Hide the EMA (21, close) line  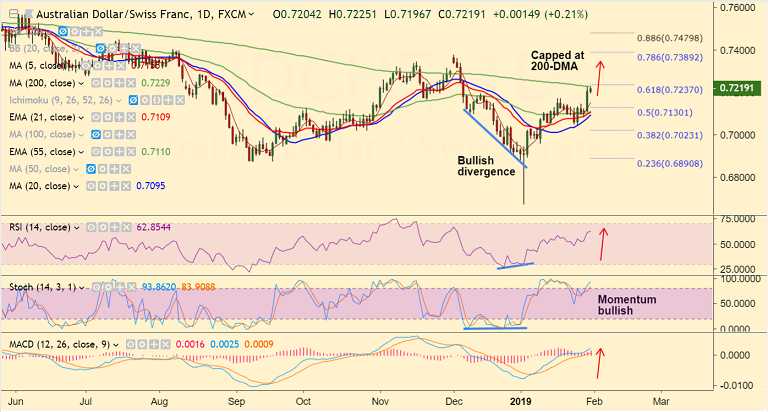pos(96,118)
